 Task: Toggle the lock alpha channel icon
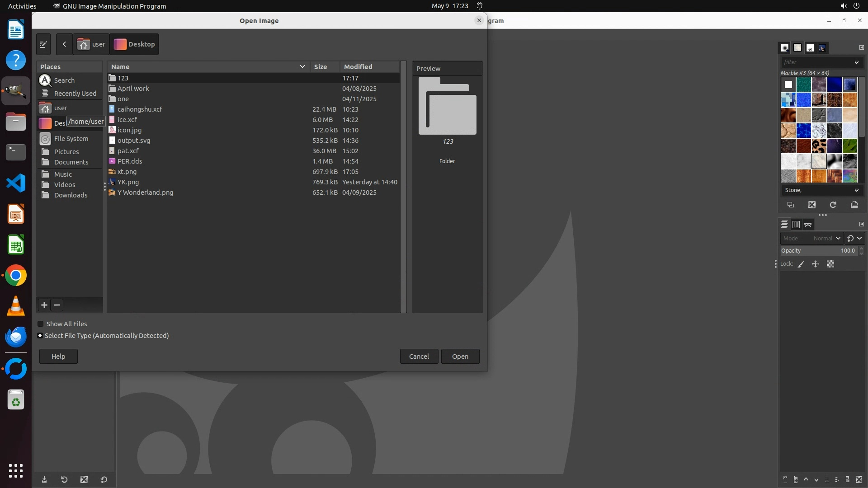(830, 264)
